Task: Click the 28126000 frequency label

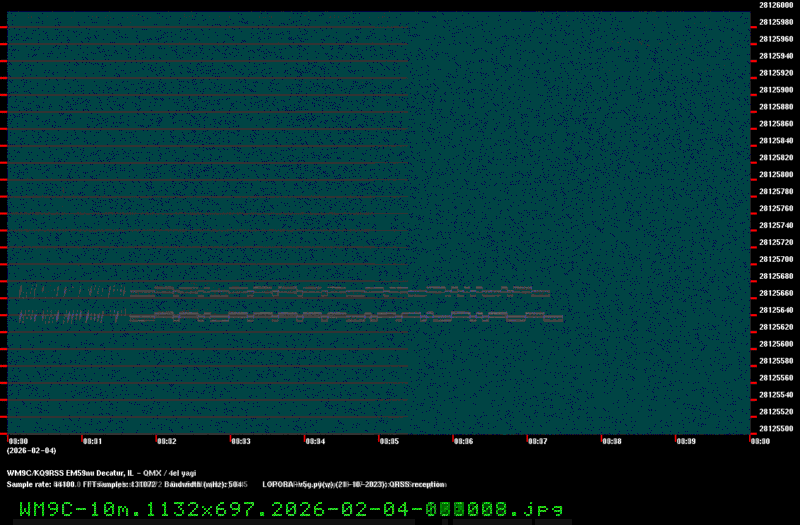Action: (x=776, y=5)
